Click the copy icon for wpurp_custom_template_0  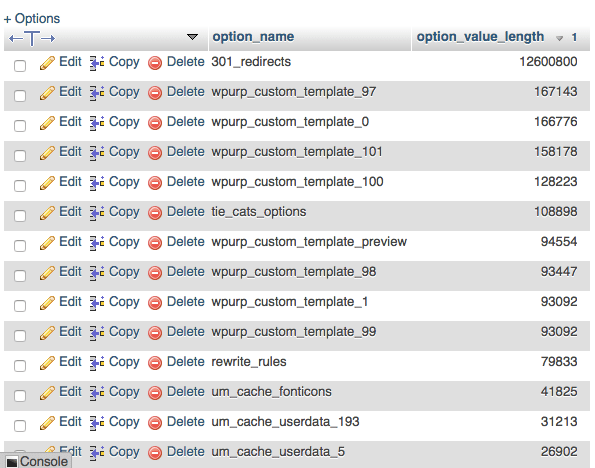tap(97, 123)
